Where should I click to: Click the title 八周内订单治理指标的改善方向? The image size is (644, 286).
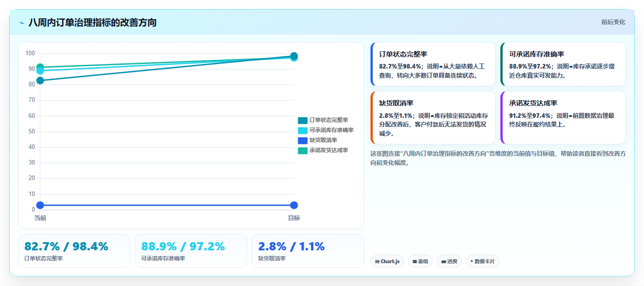click(x=92, y=23)
